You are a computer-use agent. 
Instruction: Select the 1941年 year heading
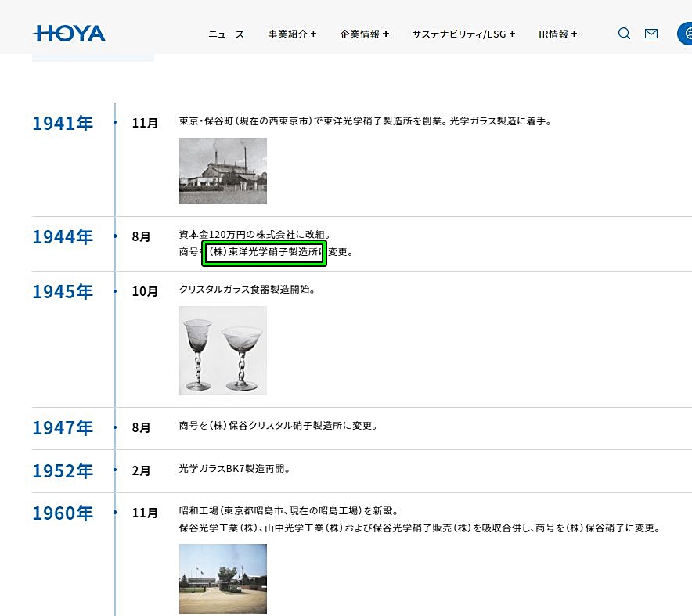pos(63,123)
